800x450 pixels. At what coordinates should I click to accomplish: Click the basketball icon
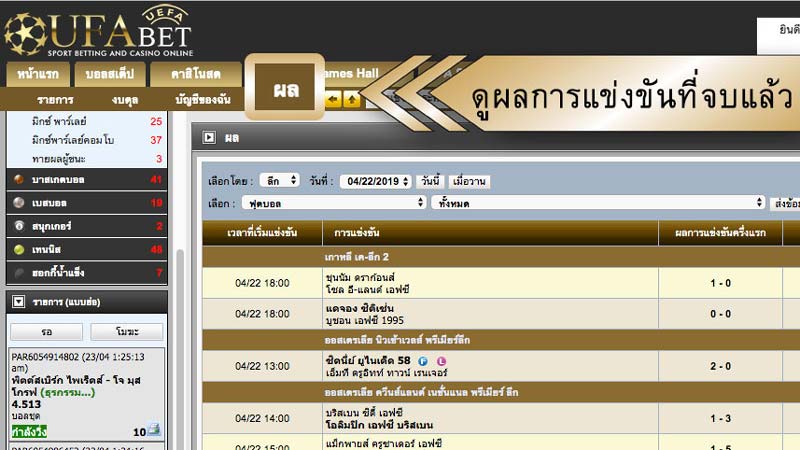tap(19, 180)
